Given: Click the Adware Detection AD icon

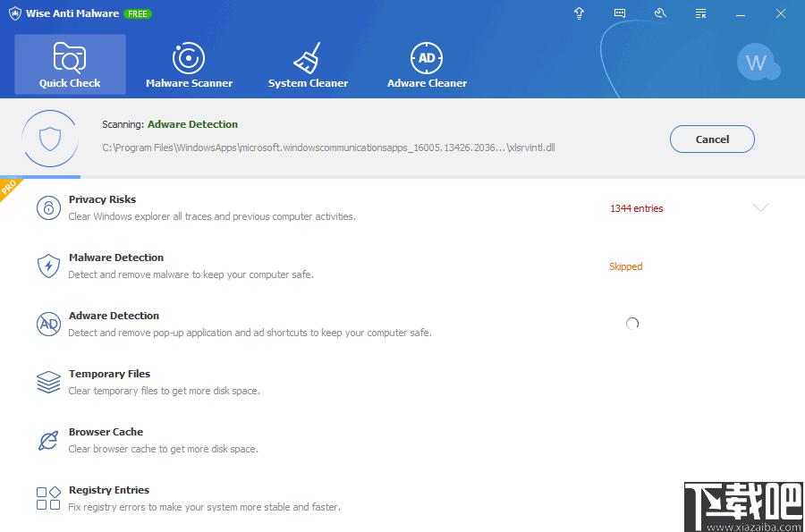Looking at the screenshot, I should click(x=49, y=324).
